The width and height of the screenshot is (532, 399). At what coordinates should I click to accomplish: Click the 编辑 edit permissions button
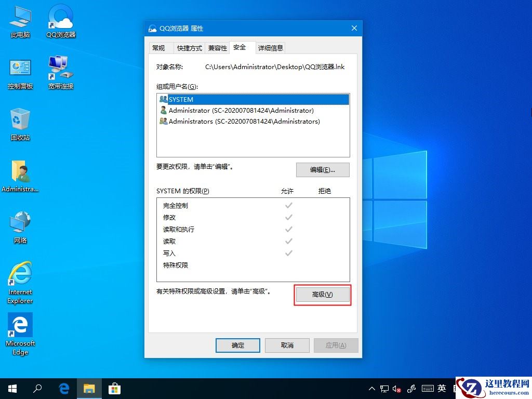[x=323, y=169]
